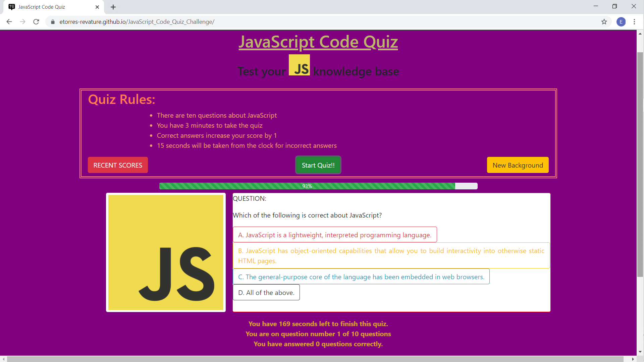Select answer D All of the above
The image size is (644, 362).
(266, 293)
